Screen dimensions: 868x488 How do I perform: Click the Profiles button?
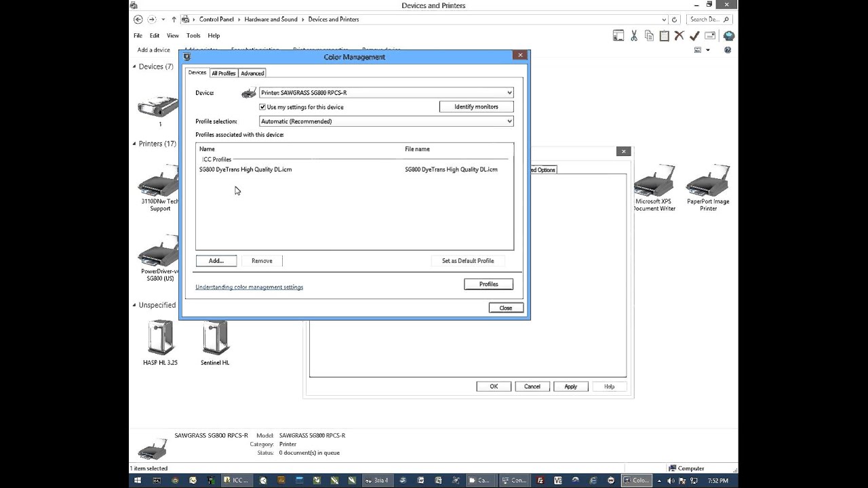pos(488,284)
